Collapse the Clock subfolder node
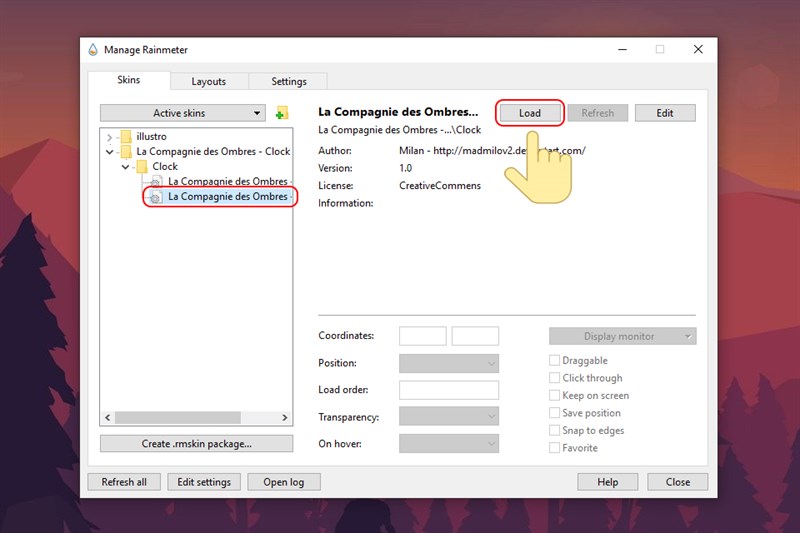 (x=125, y=167)
